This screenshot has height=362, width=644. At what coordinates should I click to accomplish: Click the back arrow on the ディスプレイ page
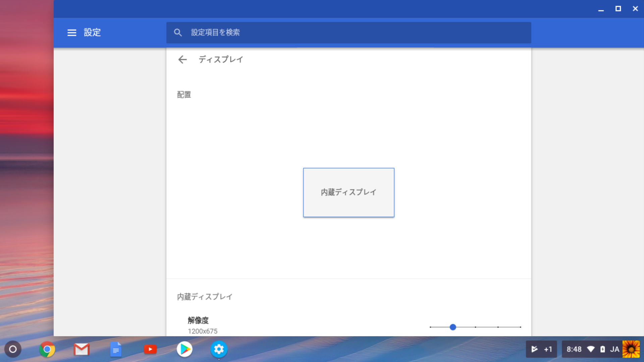182,59
